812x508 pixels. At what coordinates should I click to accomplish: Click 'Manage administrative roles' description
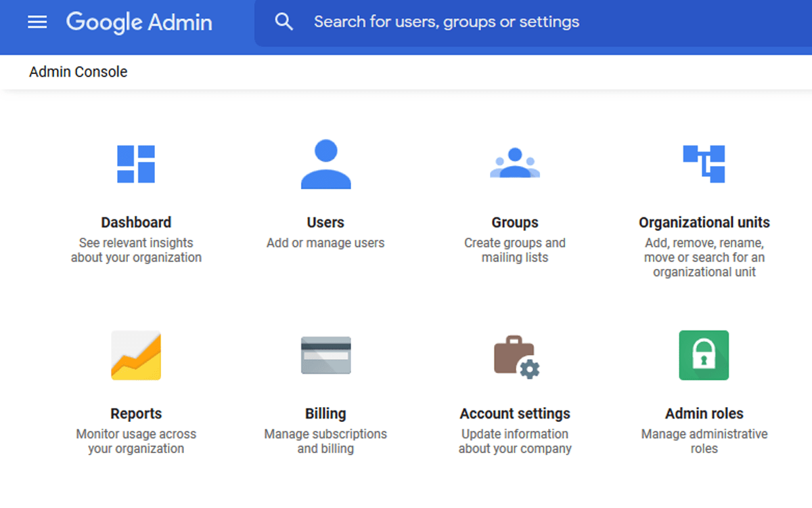point(704,441)
